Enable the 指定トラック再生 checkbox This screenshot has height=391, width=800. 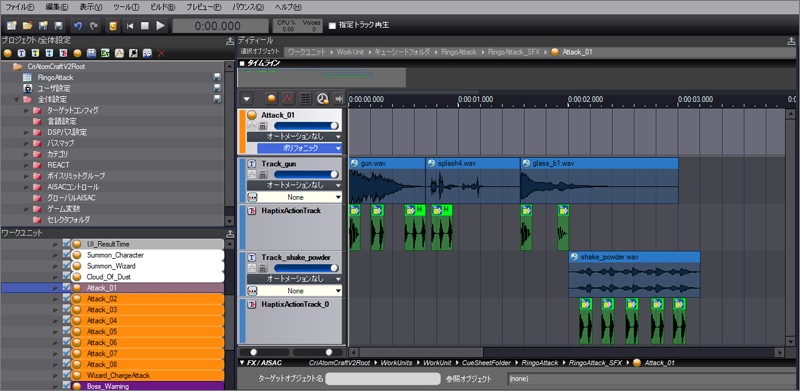[333, 26]
